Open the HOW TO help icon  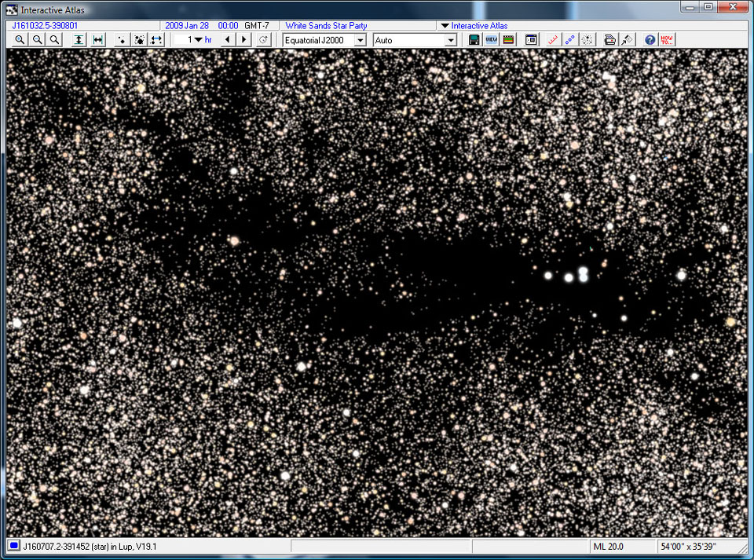coord(667,40)
